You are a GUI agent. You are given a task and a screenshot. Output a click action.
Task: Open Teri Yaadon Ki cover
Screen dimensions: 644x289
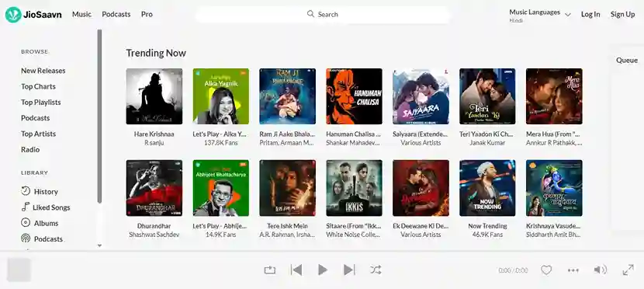(487, 96)
